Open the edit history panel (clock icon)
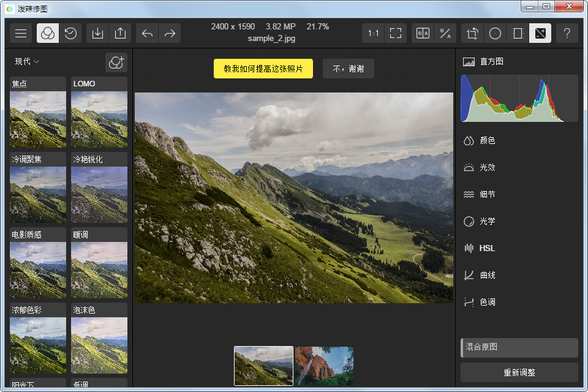Screen dimensions: 588x392 (70, 33)
